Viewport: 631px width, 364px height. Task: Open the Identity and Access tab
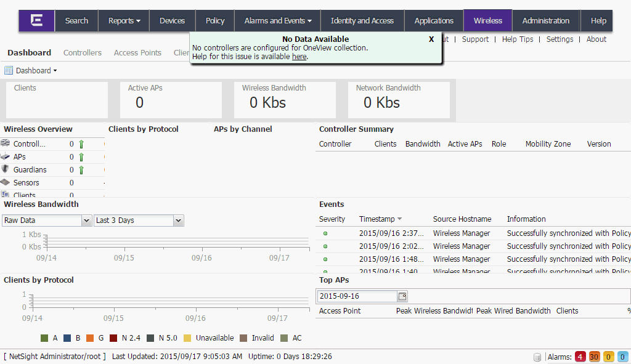click(362, 20)
